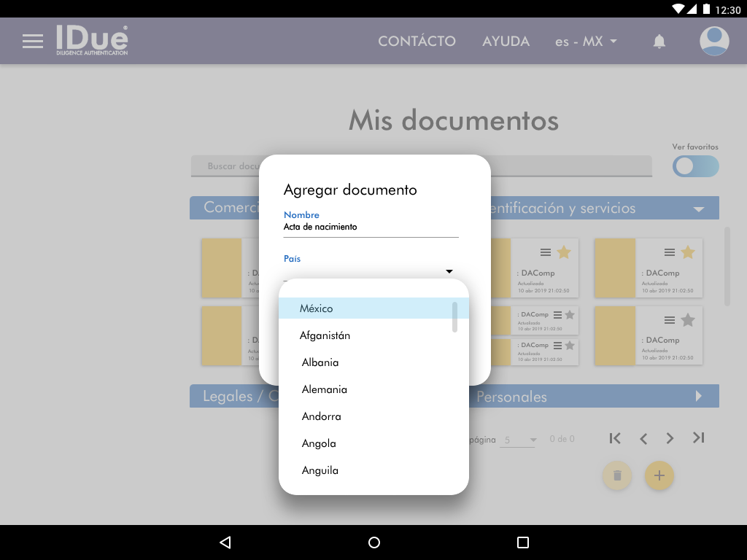The width and height of the screenshot is (747, 560).
Task: Open the AYUDA link
Action: click(506, 42)
